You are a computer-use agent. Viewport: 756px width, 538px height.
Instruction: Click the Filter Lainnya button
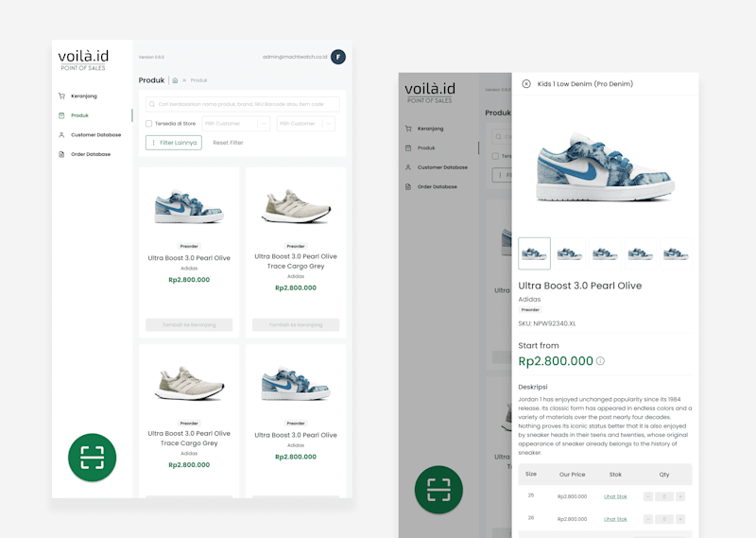[174, 143]
